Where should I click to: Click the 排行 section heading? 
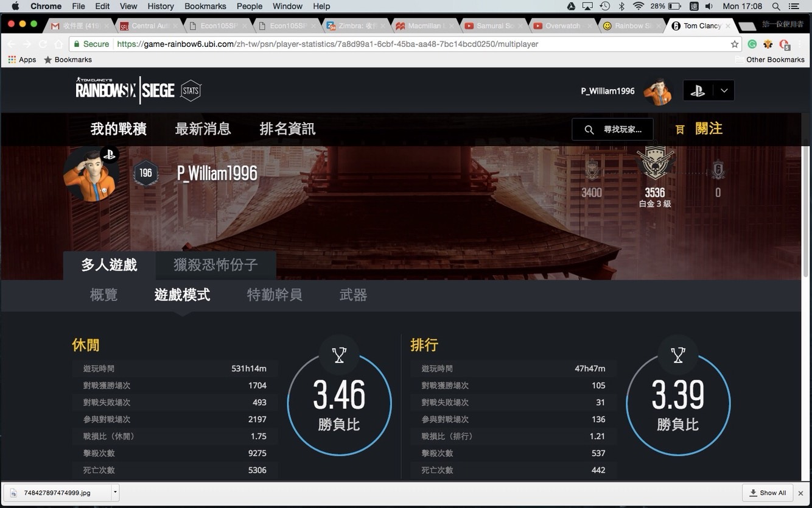pyautogui.click(x=424, y=345)
